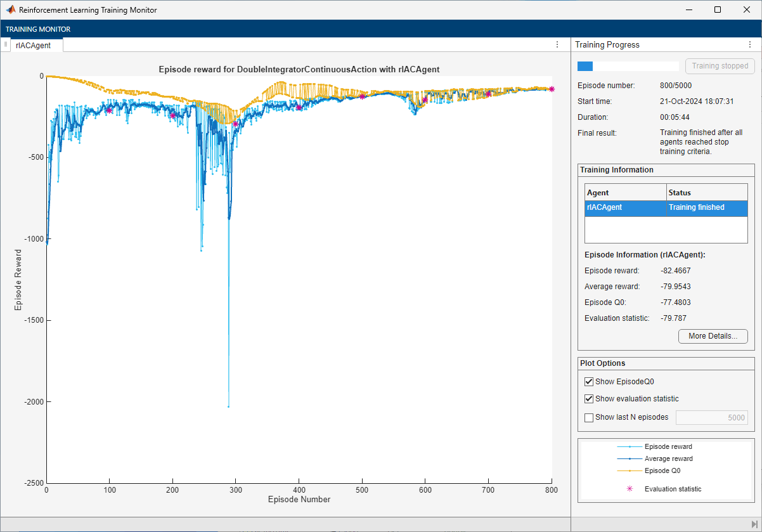Click the MATLAB logo in title bar

pos(11,10)
